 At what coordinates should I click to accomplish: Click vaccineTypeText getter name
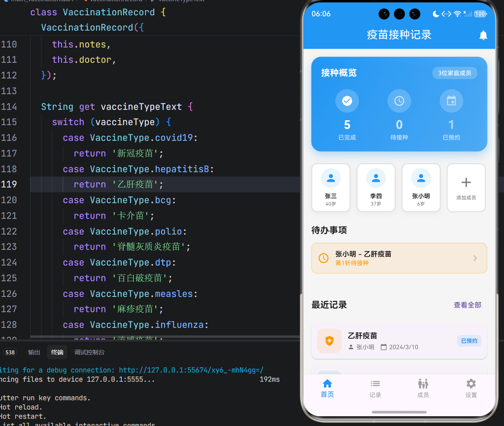coord(141,107)
